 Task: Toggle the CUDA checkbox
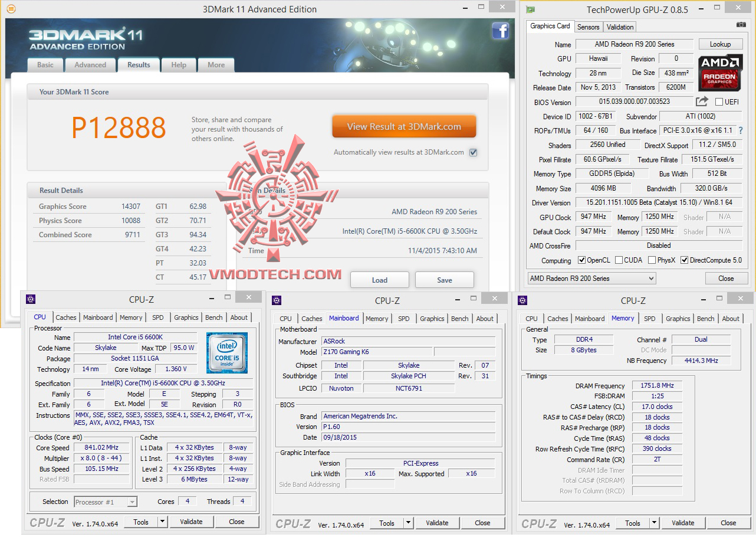(x=619, y=260)
